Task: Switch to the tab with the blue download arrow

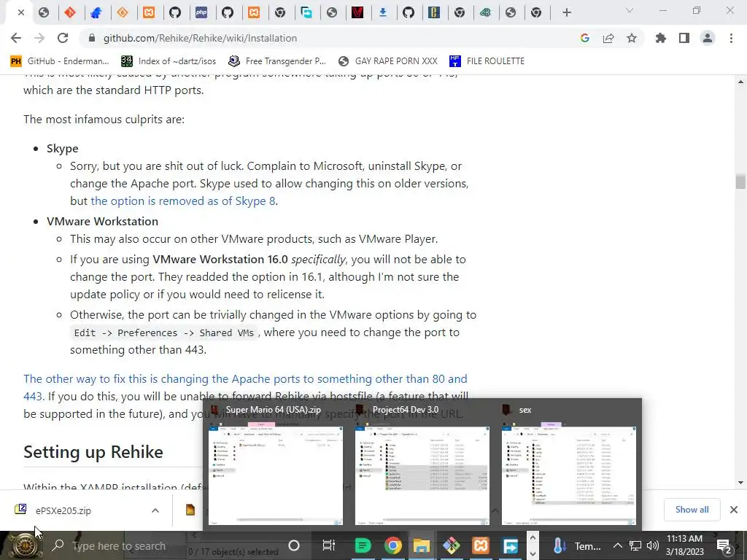Action: point(382,12)
